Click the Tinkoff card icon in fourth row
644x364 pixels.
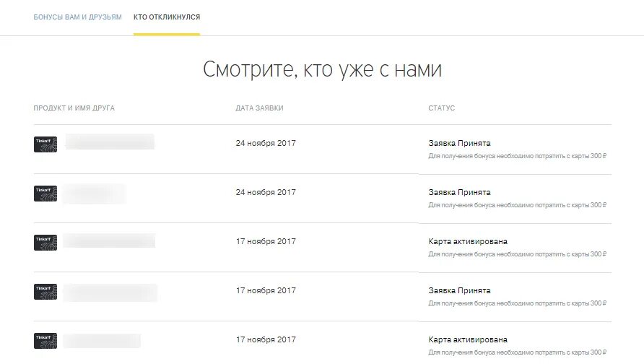(45, 292)
